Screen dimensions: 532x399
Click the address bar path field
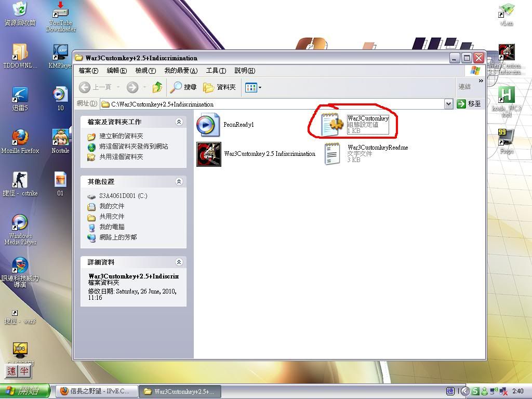click(x=270, y=104)
